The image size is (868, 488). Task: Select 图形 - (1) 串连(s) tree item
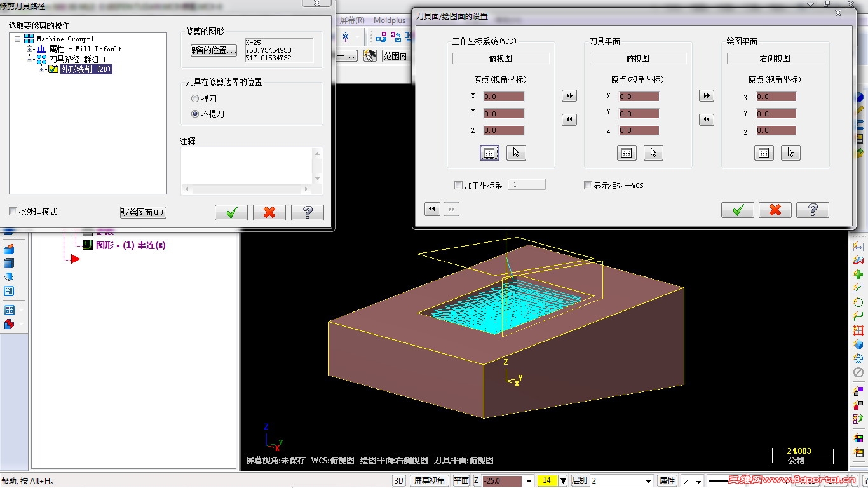coord(130,245)
